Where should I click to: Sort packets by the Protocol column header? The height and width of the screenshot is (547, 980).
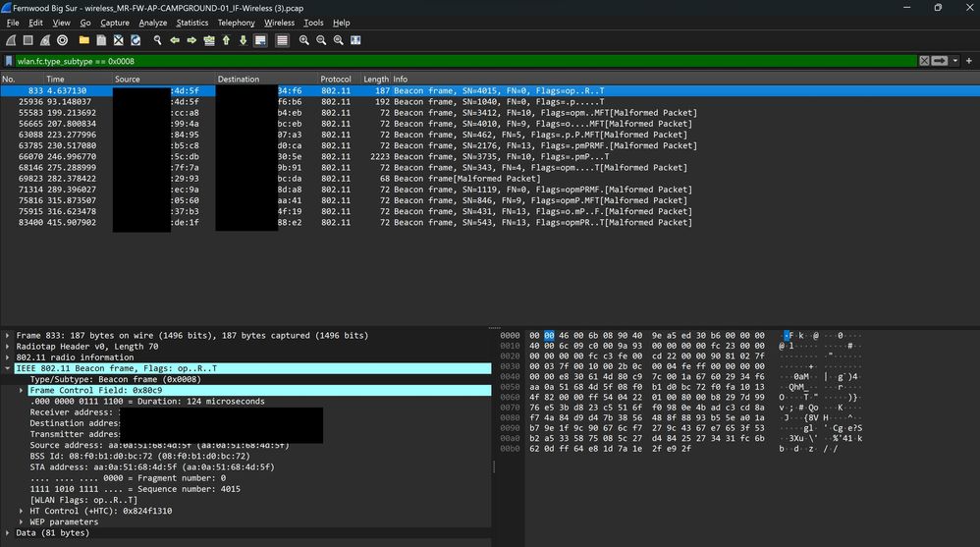336,79
